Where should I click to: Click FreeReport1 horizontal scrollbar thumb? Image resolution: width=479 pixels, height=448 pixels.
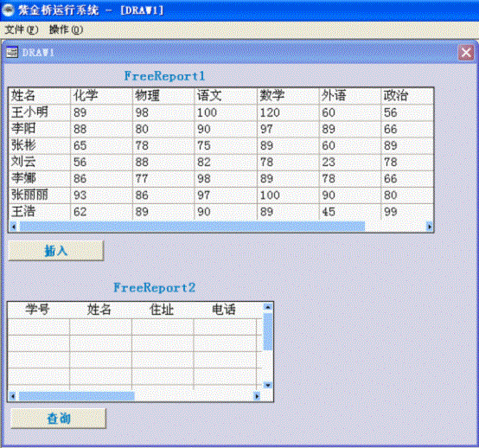(192, 227)
